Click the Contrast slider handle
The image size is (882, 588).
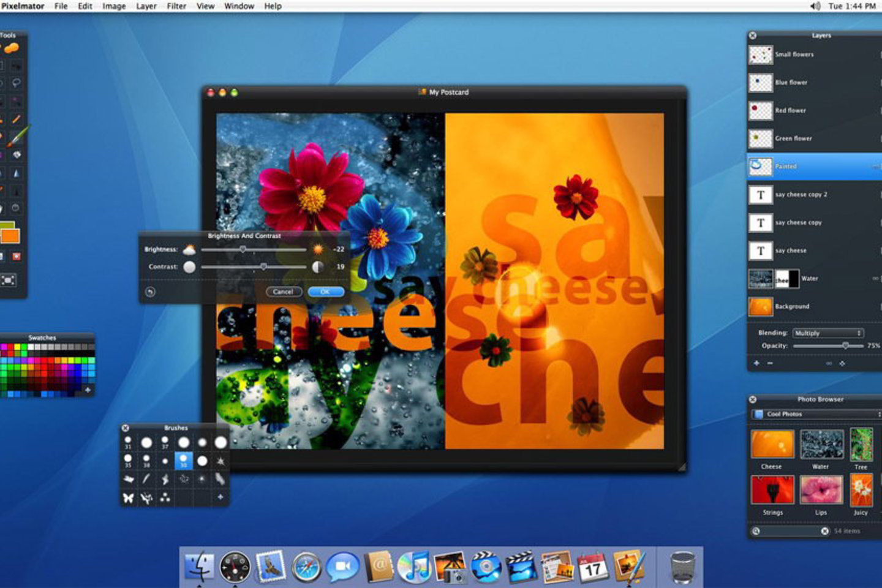pyautogui.click(x=263, y=266)
